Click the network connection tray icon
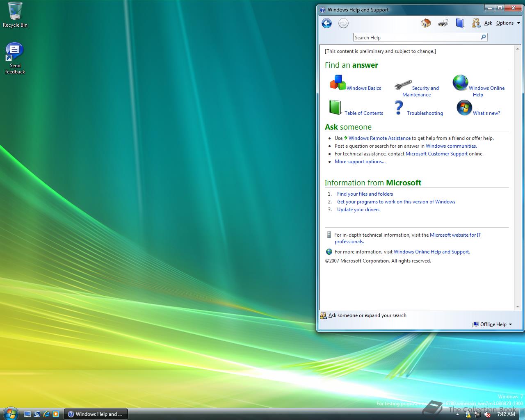The width and height of the screenshot is (525, 420). coord(478,414)
